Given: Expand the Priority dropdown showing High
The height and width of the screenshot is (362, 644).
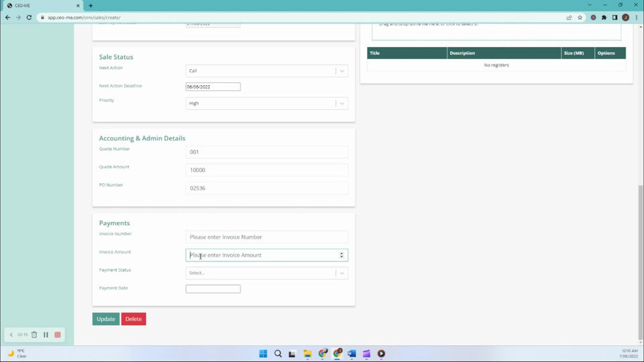Looking at the screenshot, I should [266, 103].
